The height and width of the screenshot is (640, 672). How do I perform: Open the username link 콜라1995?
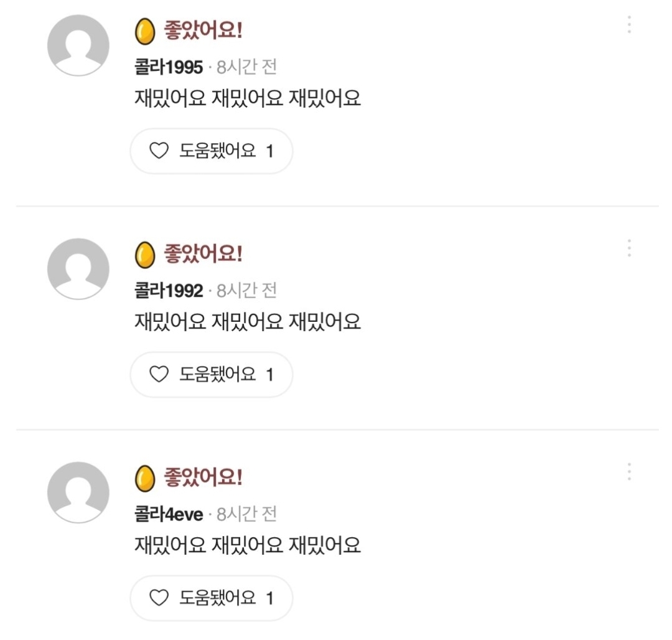point(169,67)
